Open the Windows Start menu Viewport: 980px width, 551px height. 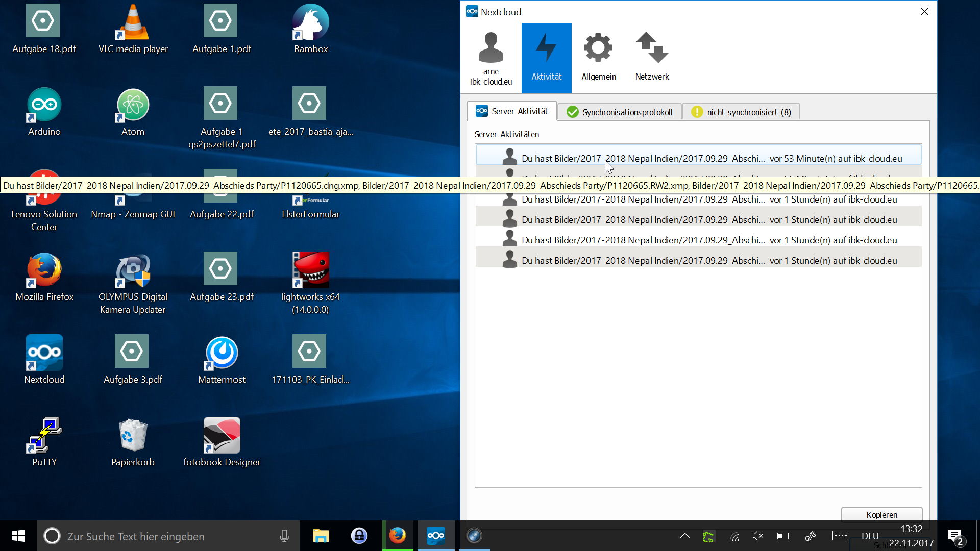pos(18,536)
